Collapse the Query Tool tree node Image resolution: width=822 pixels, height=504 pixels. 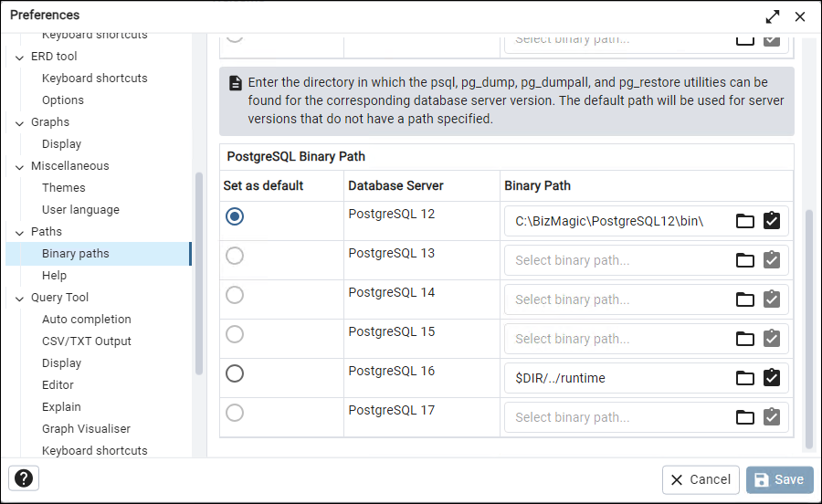click(x=19, y=299)
